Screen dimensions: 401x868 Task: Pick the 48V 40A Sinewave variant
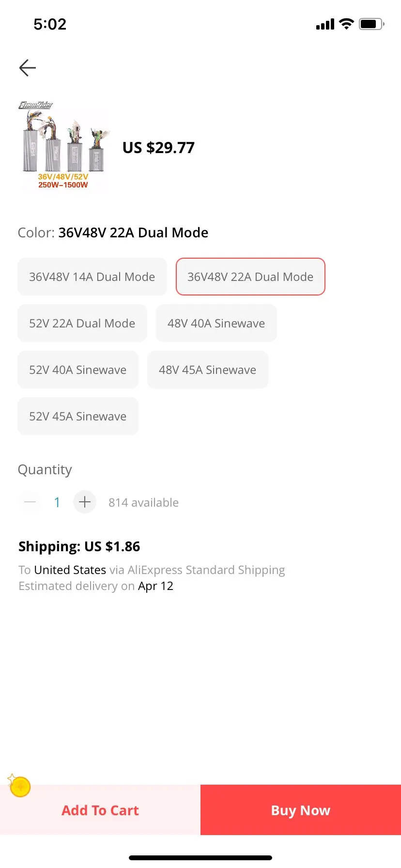coord(216,323)
